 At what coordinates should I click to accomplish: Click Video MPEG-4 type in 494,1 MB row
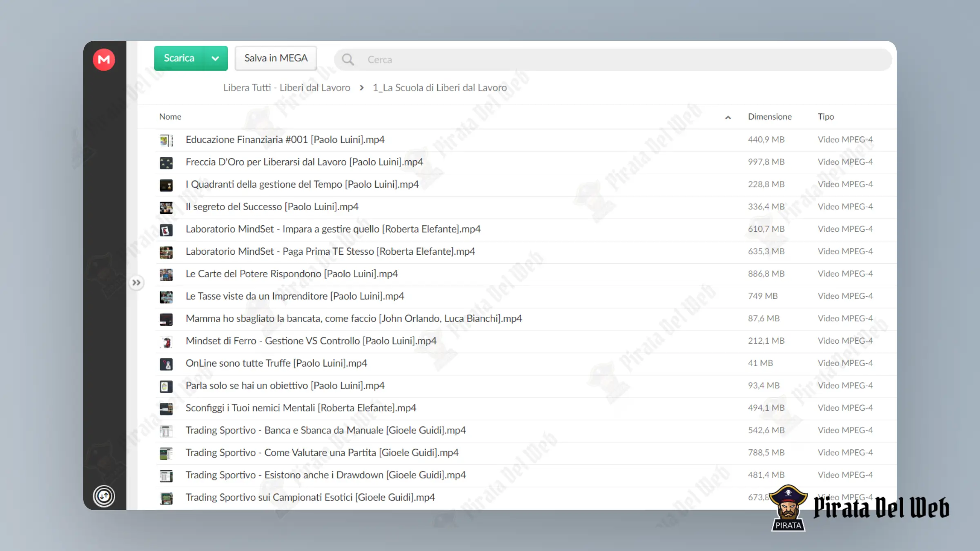click(x=845, y=408)
